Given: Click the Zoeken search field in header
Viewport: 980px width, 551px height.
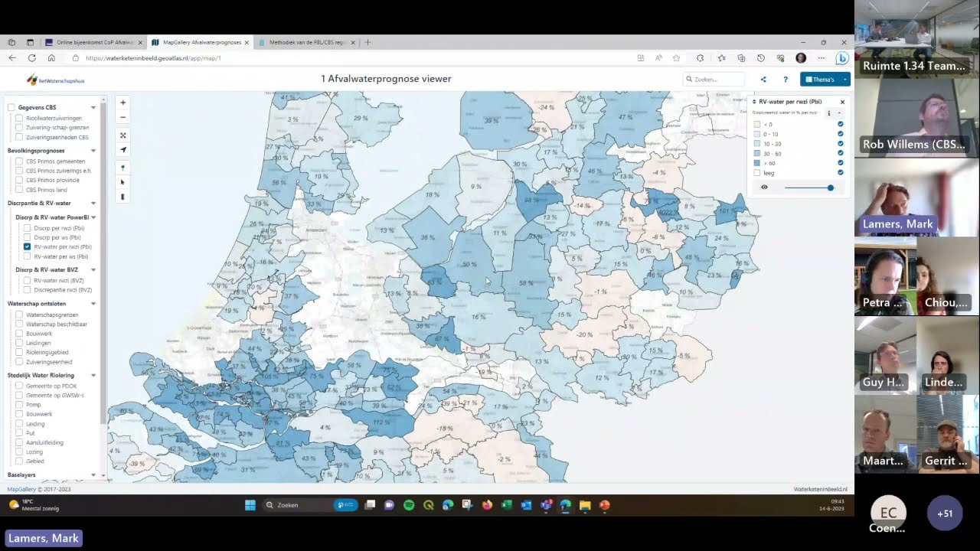Looking at the screenshot, I should point(714,80).
